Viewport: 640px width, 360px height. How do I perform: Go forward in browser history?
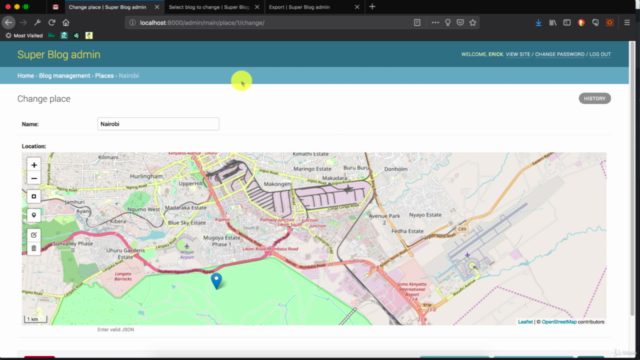pyautogui.click(x=23, y=22)
